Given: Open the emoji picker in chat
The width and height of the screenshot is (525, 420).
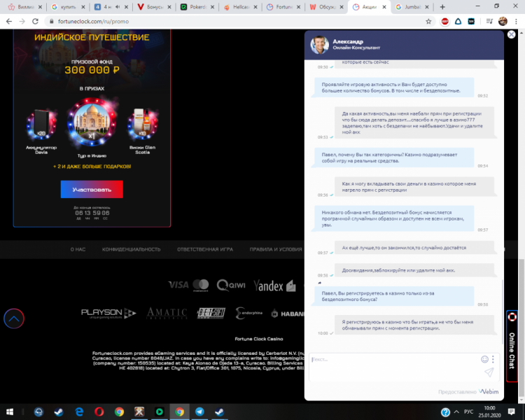Looking at the screenshot, I should [x=484, y=359].
